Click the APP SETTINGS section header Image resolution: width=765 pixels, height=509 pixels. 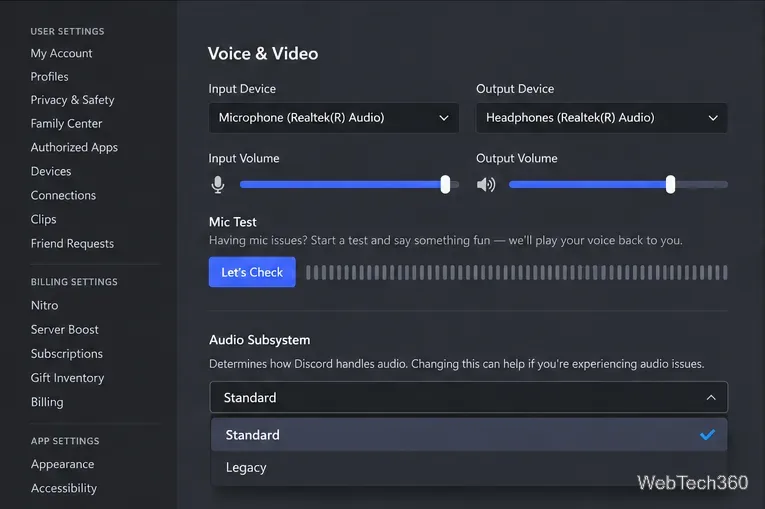[65, 441]
